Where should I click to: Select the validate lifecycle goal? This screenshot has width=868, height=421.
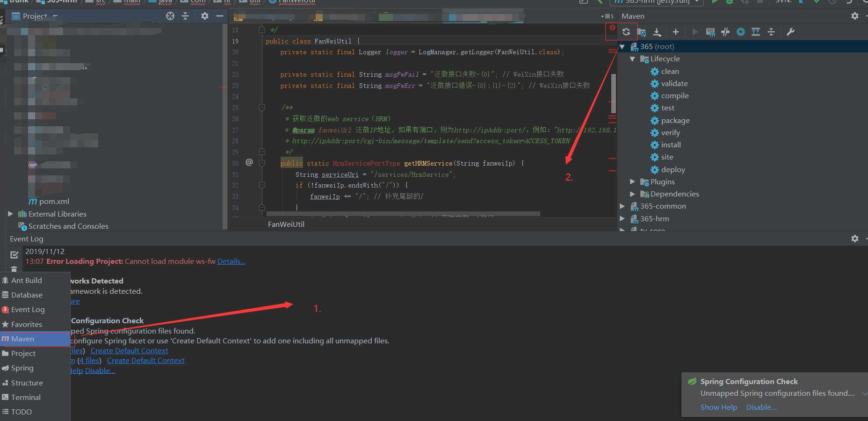pos(674,83)
